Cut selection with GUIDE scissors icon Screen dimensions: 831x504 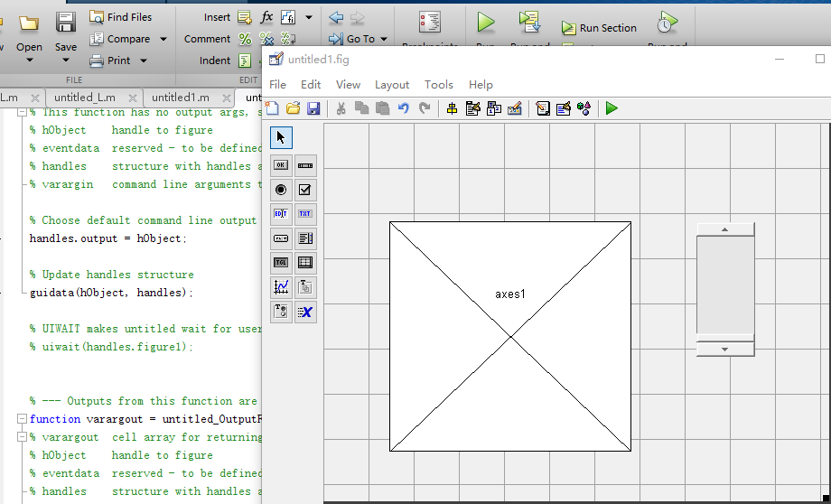click(341, 108)
